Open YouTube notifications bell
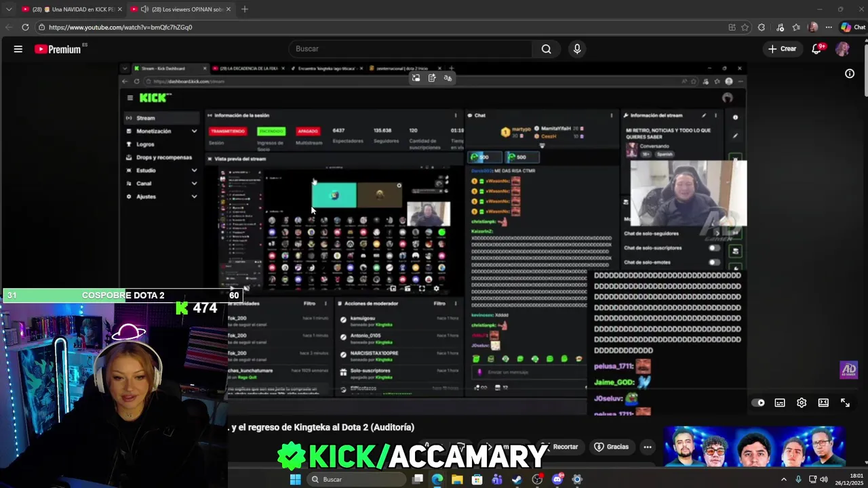 [817, 49]
